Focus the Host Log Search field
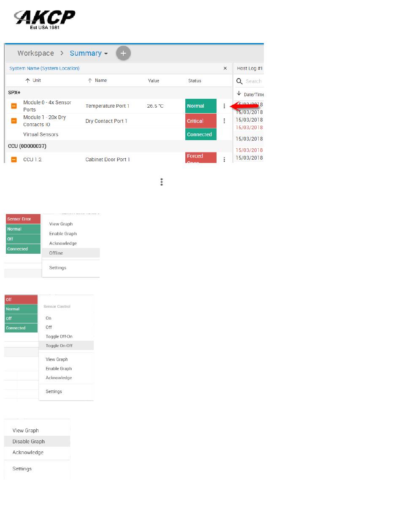 (x=254, y=81)
